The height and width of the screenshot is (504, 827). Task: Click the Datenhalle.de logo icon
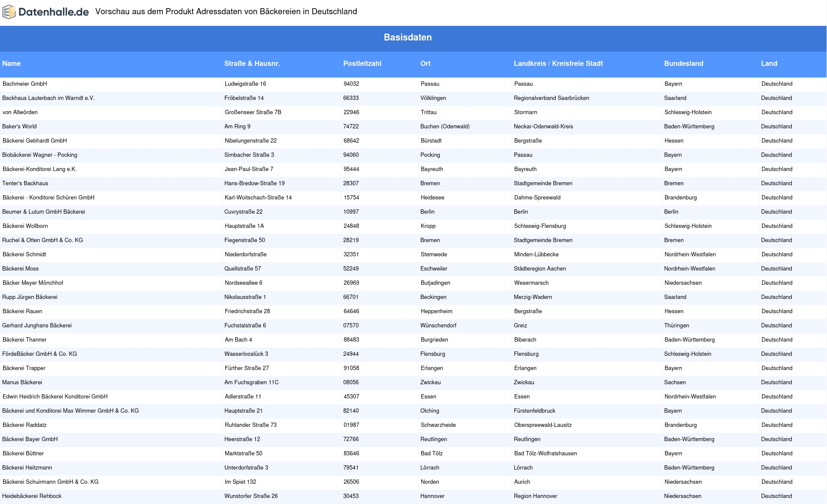(x=9, y=12)
